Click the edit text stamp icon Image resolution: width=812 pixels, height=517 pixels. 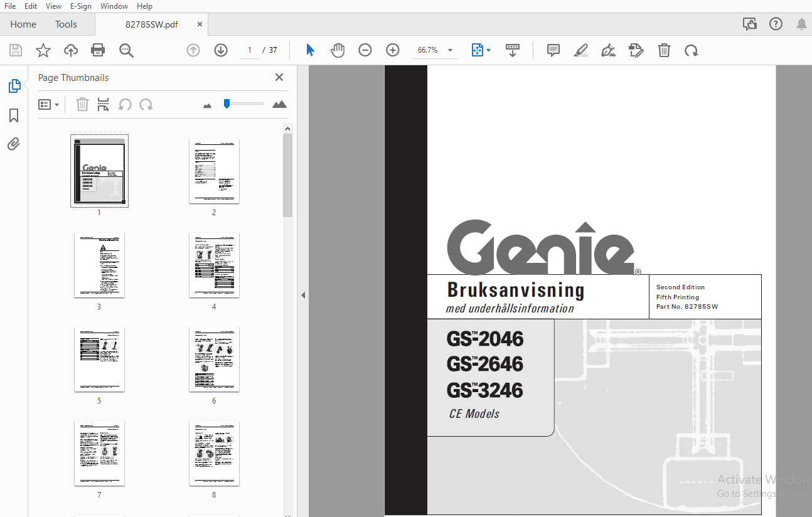(x=636, y=50)
